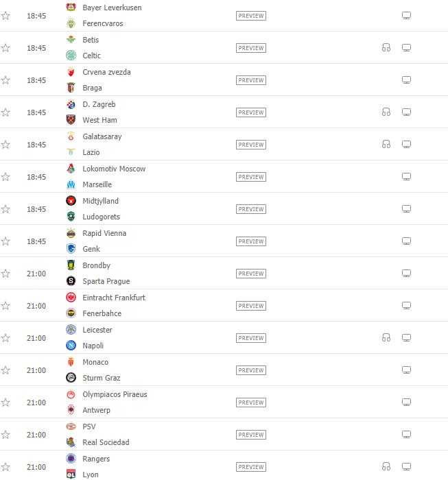Image resolution: width=448 pixels, height=480 pixels.
Task: Favorite the PSV vs Real Sociedad match
Action: (x=5, y=435)
